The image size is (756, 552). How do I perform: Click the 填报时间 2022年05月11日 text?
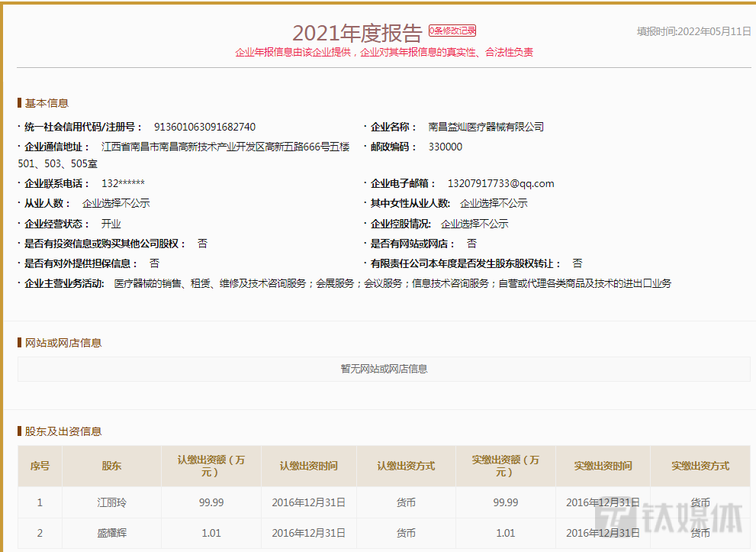click(x=693, y=31)
